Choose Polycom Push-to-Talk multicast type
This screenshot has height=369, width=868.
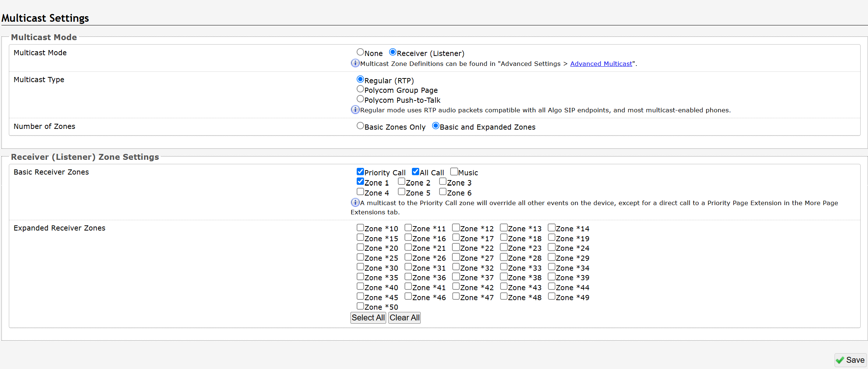pos(360,99)
